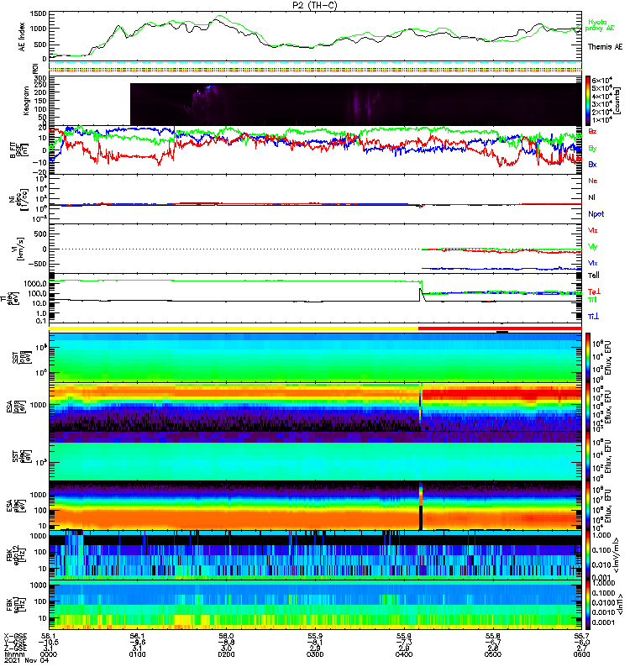Click the red segment of the mode bar

(500, 328)
